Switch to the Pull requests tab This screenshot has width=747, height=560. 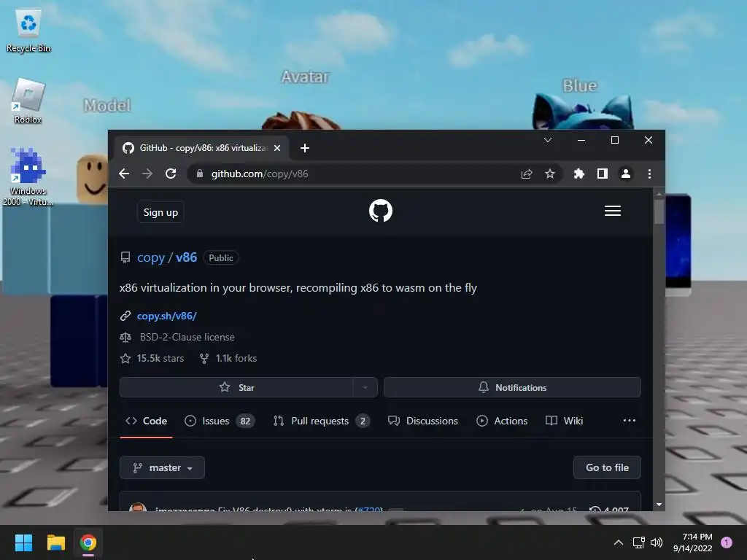[x=322, y=421]
